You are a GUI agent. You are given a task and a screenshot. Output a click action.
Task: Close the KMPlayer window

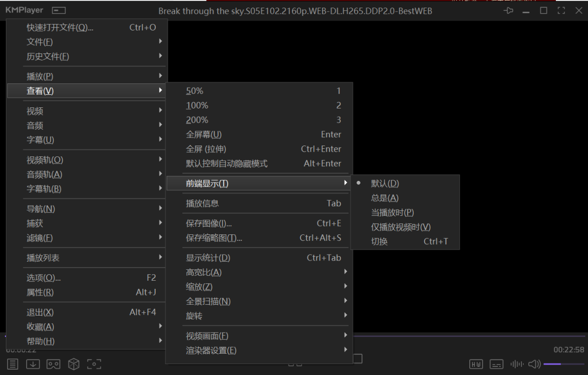(x=579, y=10)
